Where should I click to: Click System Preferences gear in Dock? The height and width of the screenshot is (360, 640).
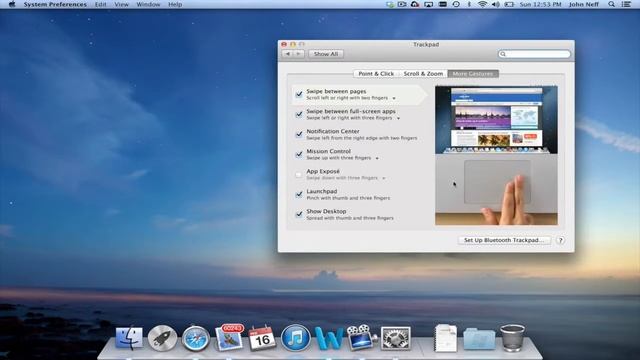[395, 338]
